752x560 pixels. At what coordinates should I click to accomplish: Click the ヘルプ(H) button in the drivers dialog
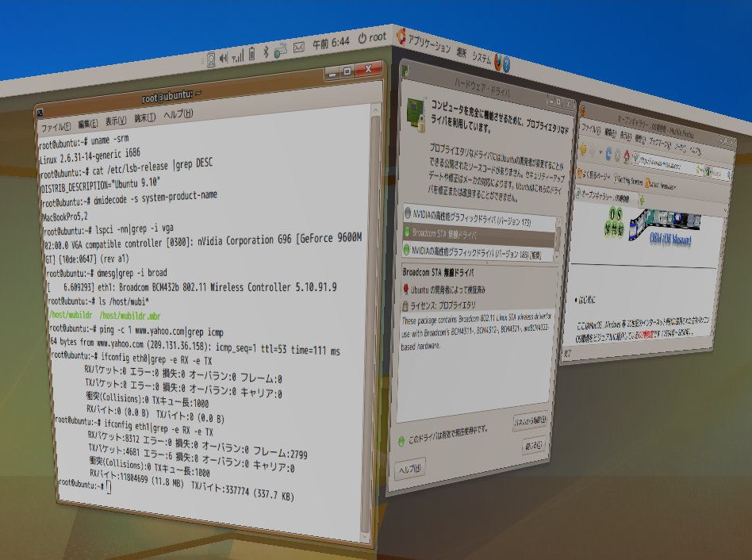click(x=410, y=469)
